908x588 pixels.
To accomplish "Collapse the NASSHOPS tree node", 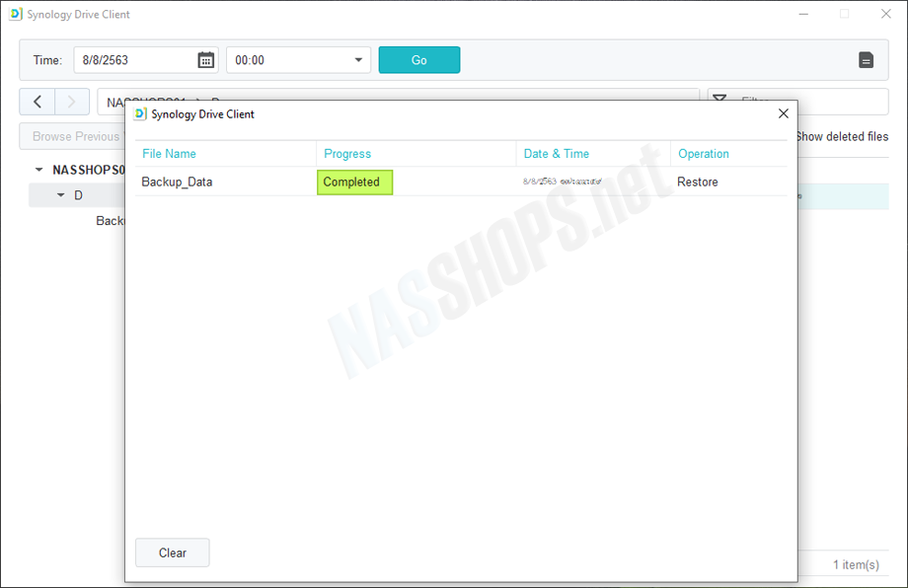I will pyautogui.click(x=38, y=170).
